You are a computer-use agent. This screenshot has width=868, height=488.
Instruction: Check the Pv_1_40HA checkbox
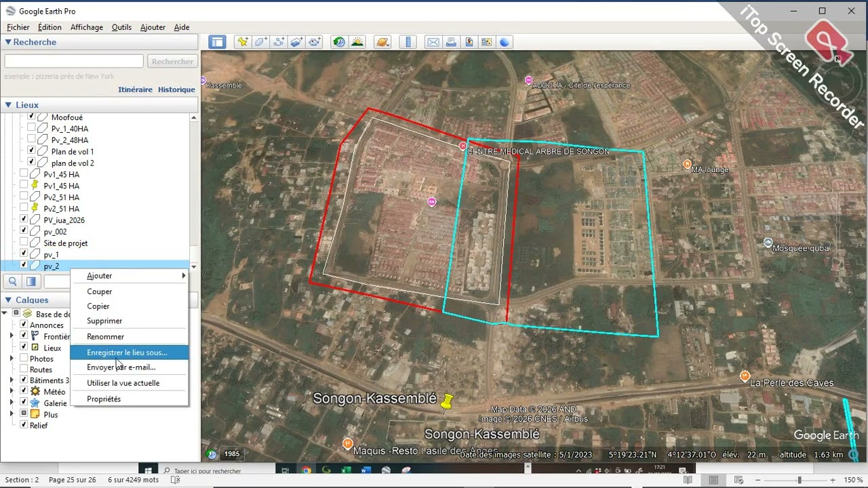click(x=31, y=128)
